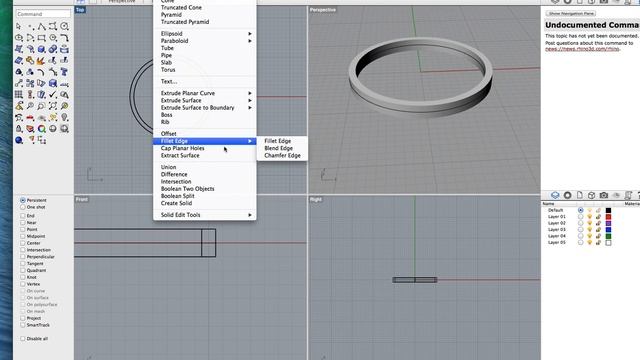Select the blue Box solid tool
The width and height of the screenshot is (640, 360).
(x=42, y=49)
